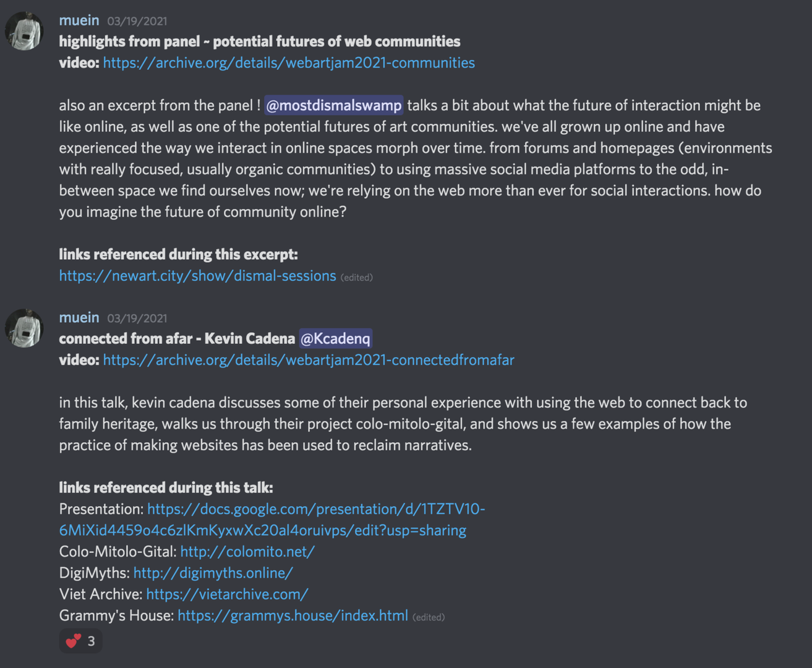Open the grammys.house index link
The image size is (812, 668).
pyautogui.click(x=293, y=615)
